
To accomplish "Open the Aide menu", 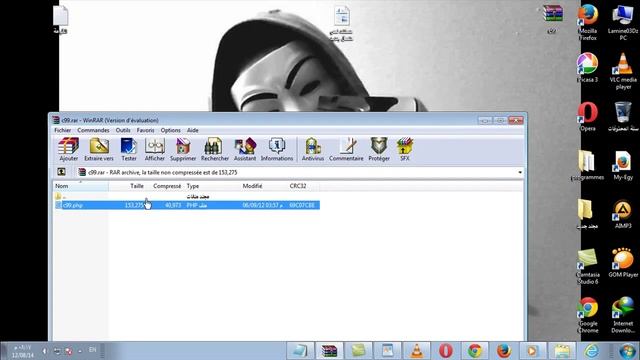I will (x=193, y=130).
